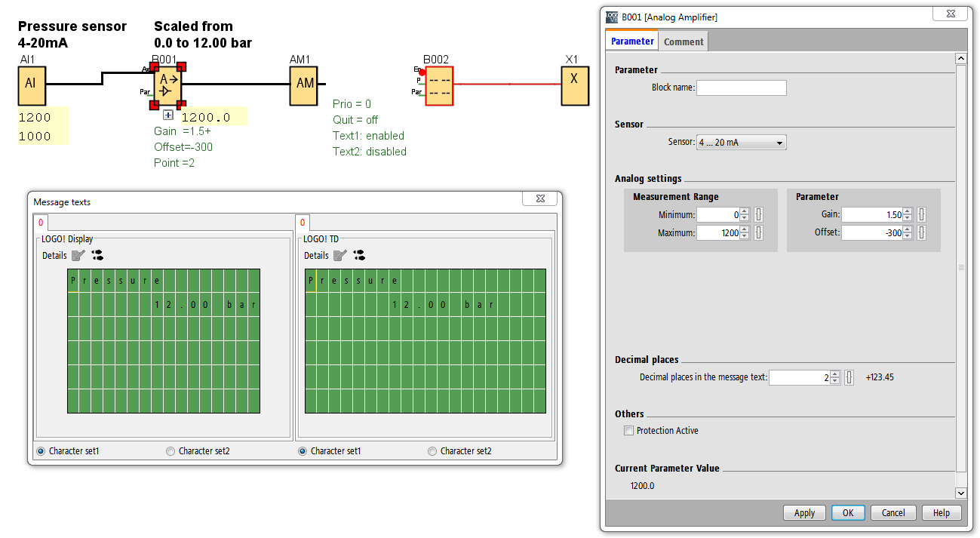Enable Protection Active checkbox
Image resolution: width=980 pixels, height=538 pixels.
[x=628, y=431]
